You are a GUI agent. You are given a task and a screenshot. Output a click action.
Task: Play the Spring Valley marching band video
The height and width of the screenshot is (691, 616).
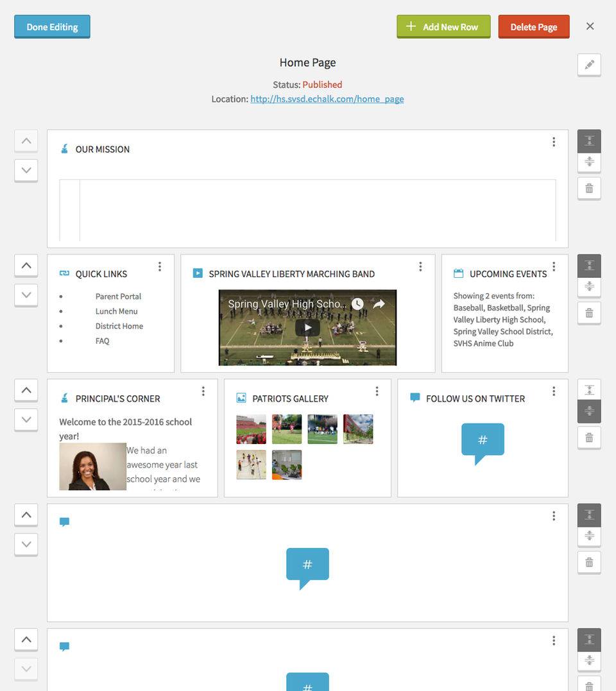click(307, 327)
